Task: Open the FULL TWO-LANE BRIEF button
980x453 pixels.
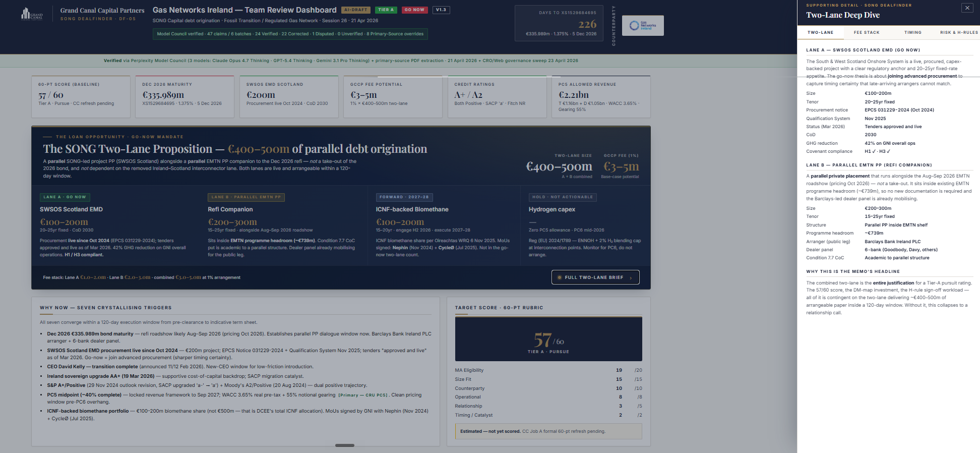Action: pos(595,277)
